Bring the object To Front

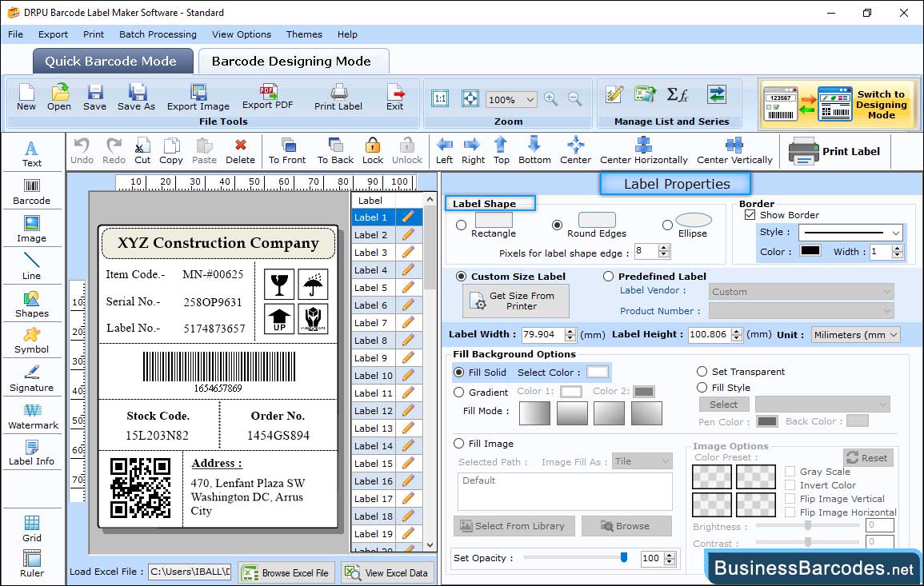pos(287,151)
